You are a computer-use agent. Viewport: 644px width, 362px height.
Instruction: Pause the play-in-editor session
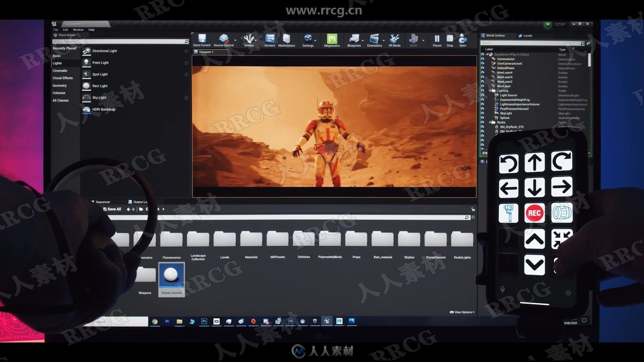coord(437,40)
